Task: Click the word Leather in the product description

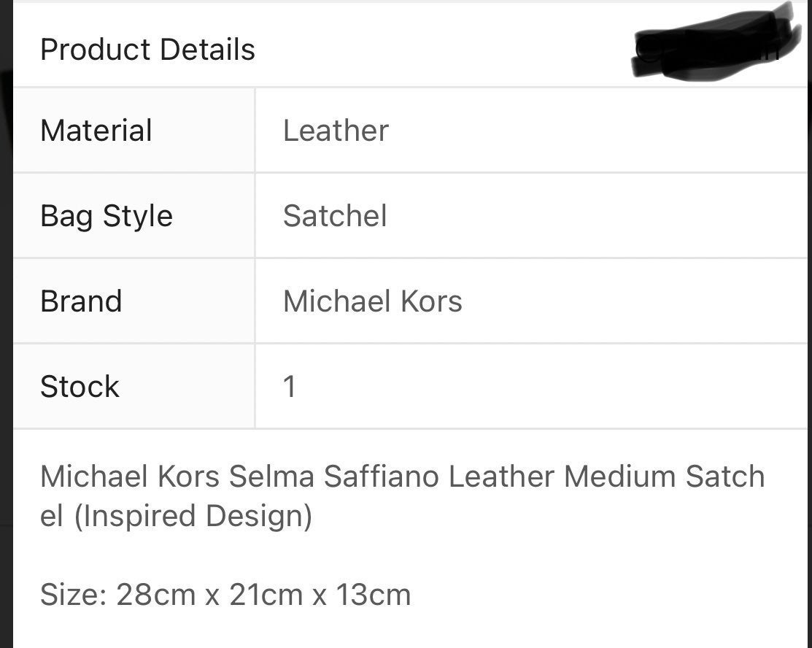Action: click(x=501, y=476)
